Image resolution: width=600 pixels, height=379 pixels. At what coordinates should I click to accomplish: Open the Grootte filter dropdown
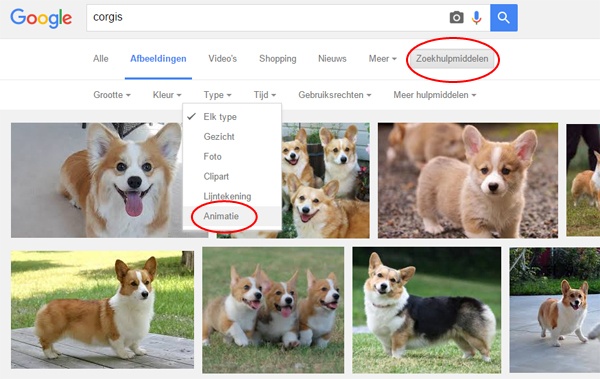point(112,95)
